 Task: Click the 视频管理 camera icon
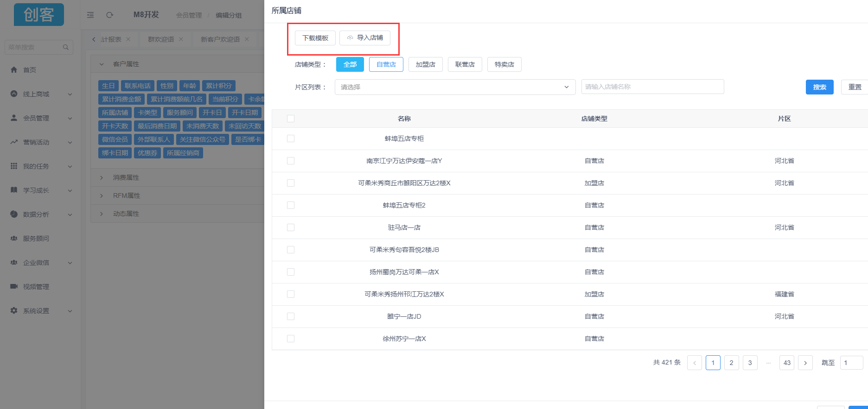[x=14, y=286]
